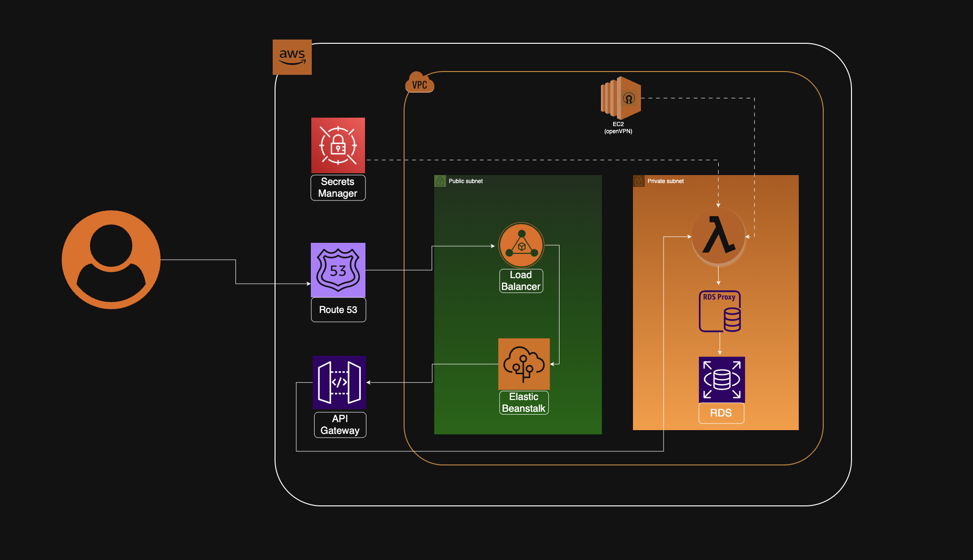Image resolution: width=973 pixels, height=560 pixels.
Task: Select the RDS database icon
Action: click(722, 379)
